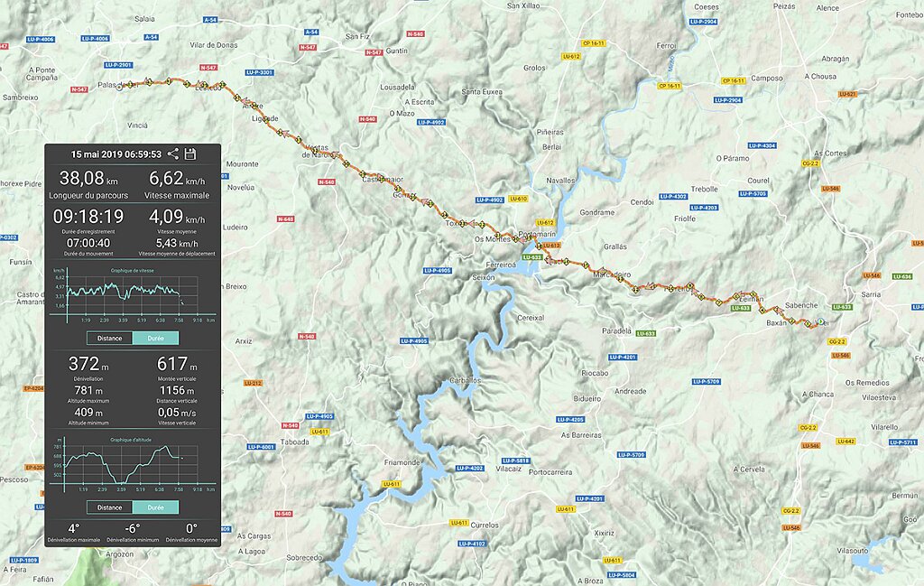This screenshot has width=924, height=586.
Task: Click the Sabenche place label
Action: (x=801, y=305)
